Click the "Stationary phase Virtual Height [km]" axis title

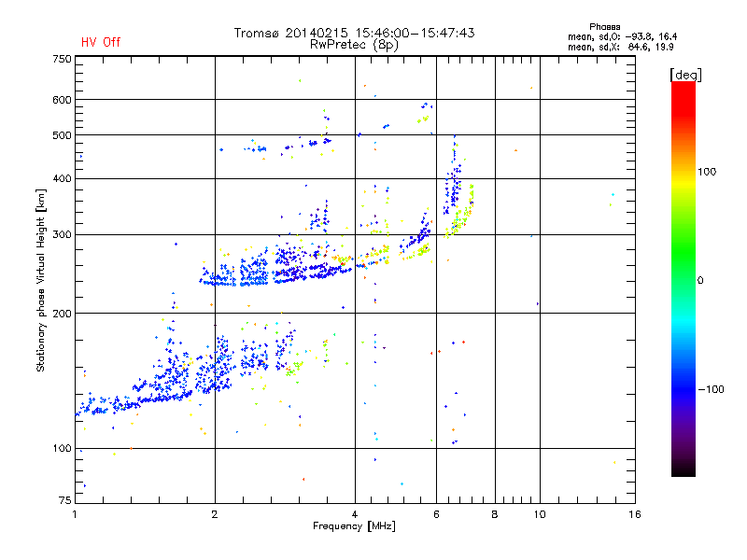(x=41, y=281)
